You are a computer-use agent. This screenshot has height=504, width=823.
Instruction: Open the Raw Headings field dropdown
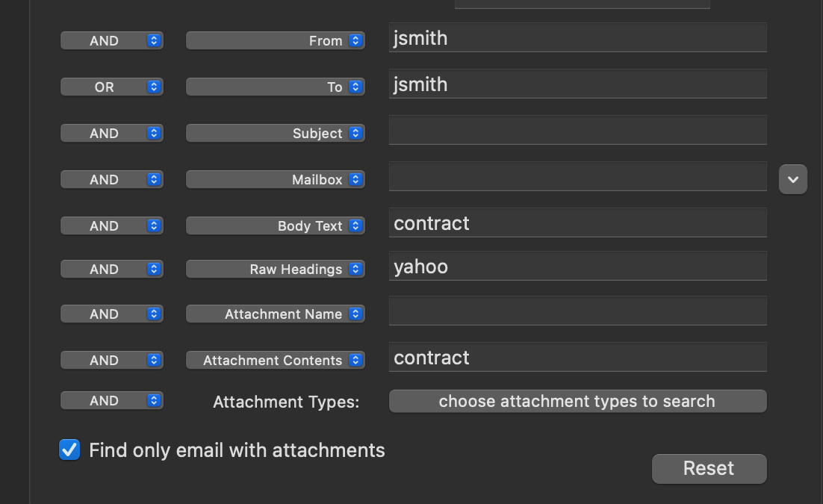(275, 270)
